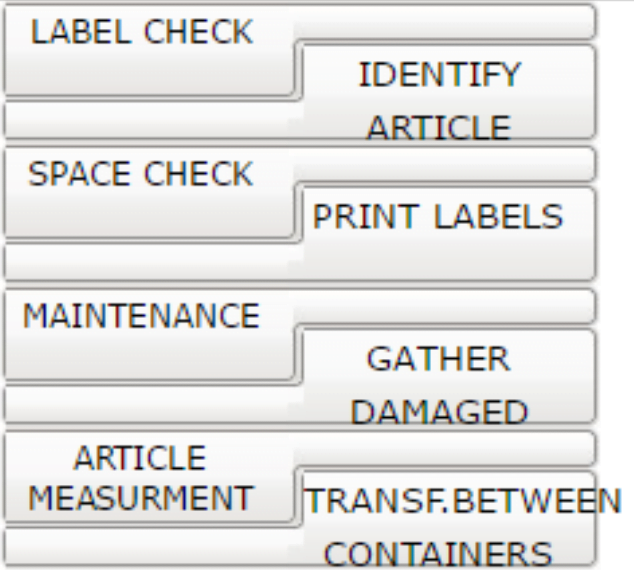Tap the word GATHER on its button
This screenshot has height=574, width=634.
click(438, 359)
